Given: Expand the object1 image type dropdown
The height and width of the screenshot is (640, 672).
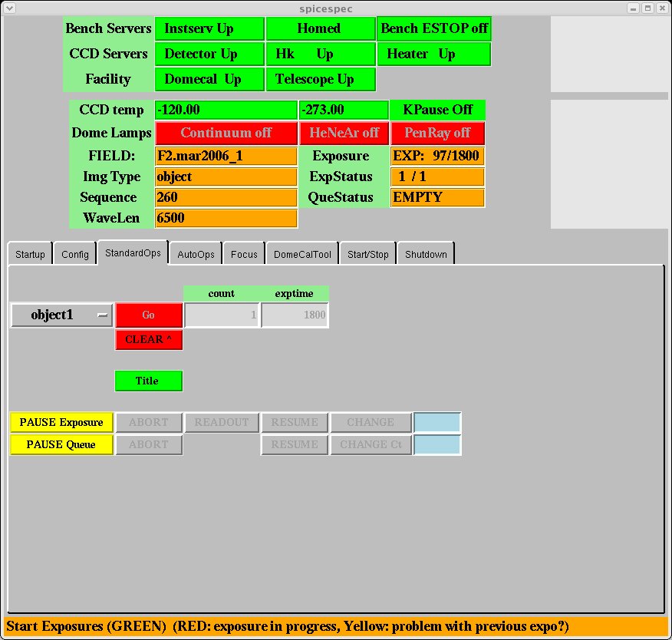Looking at the screenshot, I should tap(61, 315).
